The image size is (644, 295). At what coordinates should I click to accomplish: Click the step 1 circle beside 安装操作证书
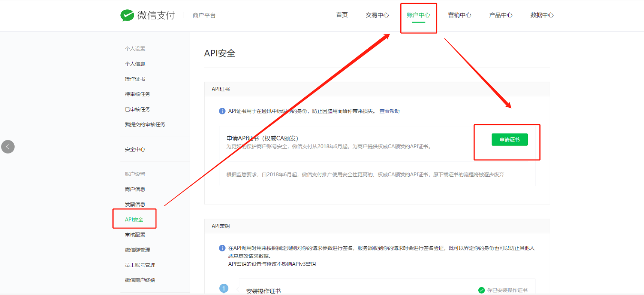(224, 288)
